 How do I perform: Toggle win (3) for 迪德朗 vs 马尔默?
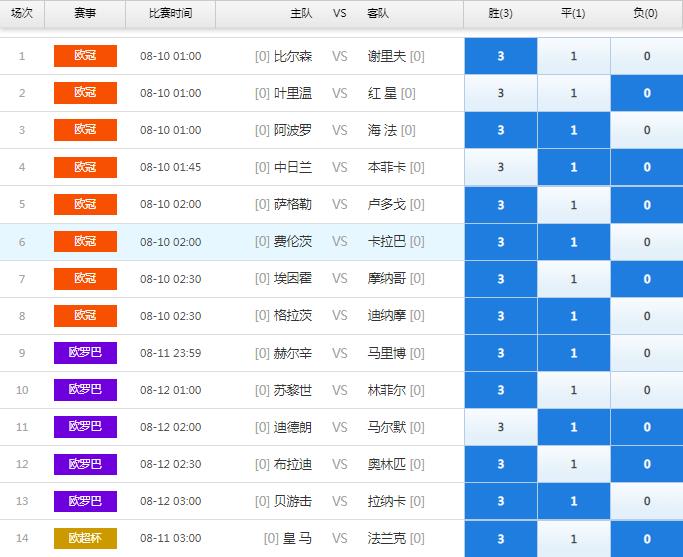[500, 427]
